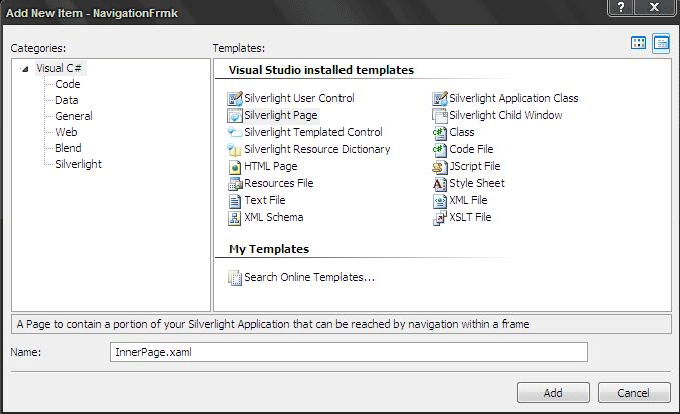
Task: Select the Silverlight User Control template icon
Action: (x=235, y=99)
